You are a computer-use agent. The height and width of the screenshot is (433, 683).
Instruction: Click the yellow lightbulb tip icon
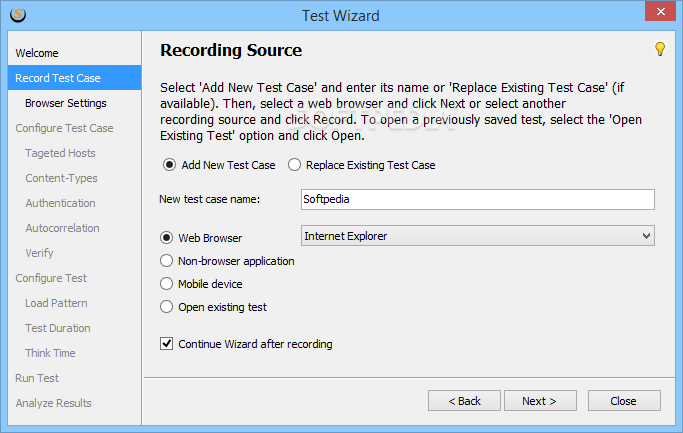(x=660, y=48)
